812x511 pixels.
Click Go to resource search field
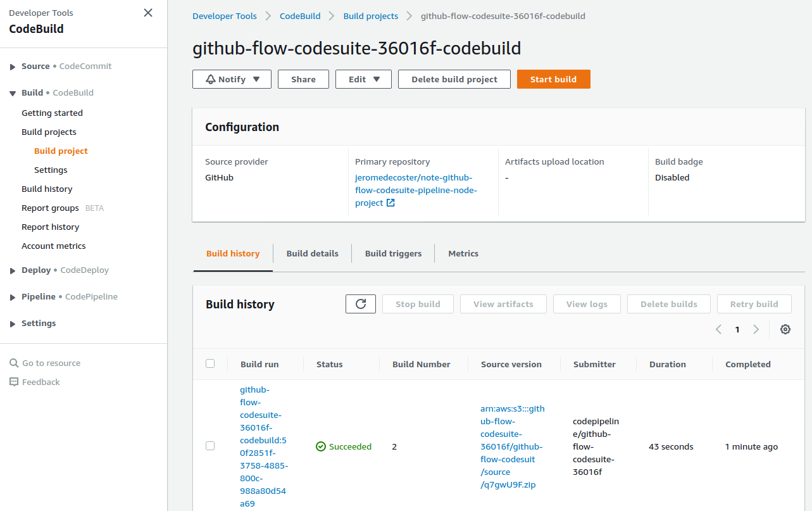click(x=51, y=363)
